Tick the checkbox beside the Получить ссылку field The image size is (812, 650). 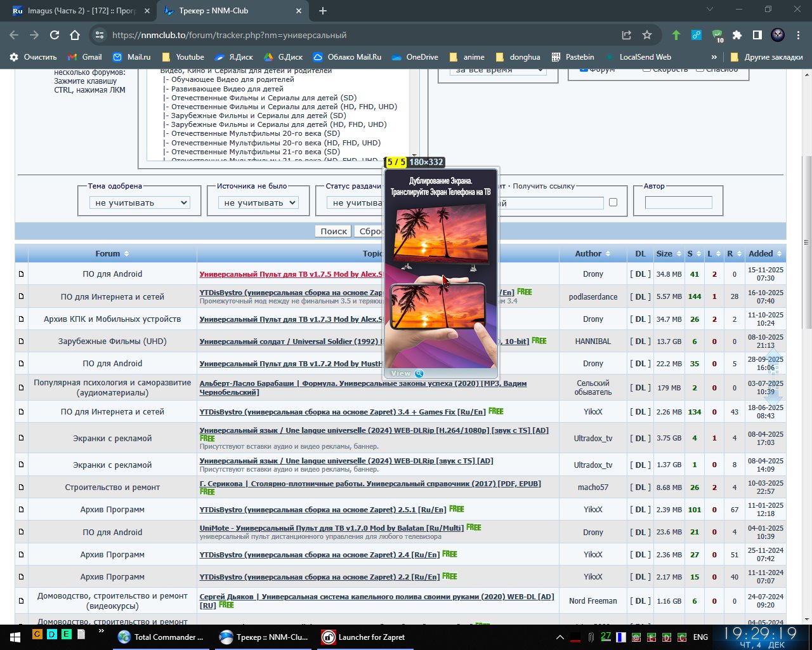point(613,202)
